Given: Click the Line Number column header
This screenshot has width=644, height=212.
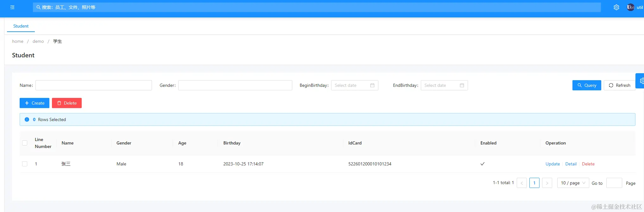Looking at the screenshot, I should tap(43, 143).
